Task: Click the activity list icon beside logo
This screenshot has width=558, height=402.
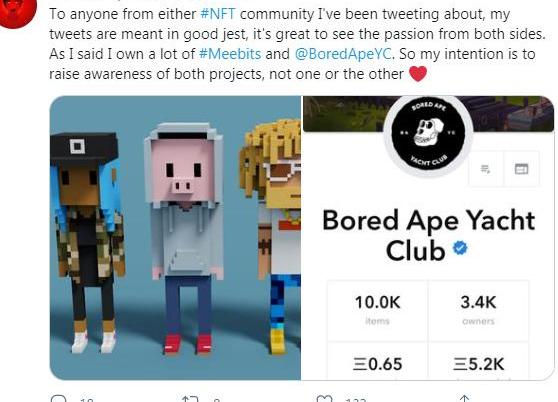Action: point(485,169)
